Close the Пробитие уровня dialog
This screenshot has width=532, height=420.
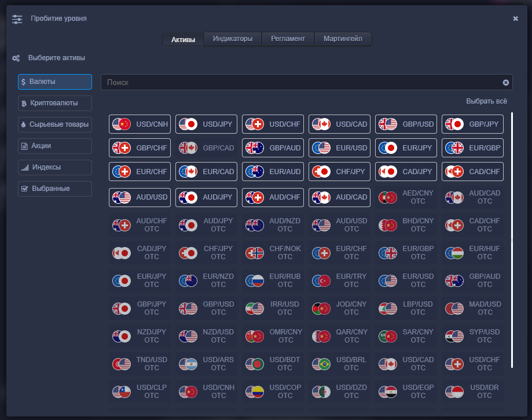click(515, 19)
